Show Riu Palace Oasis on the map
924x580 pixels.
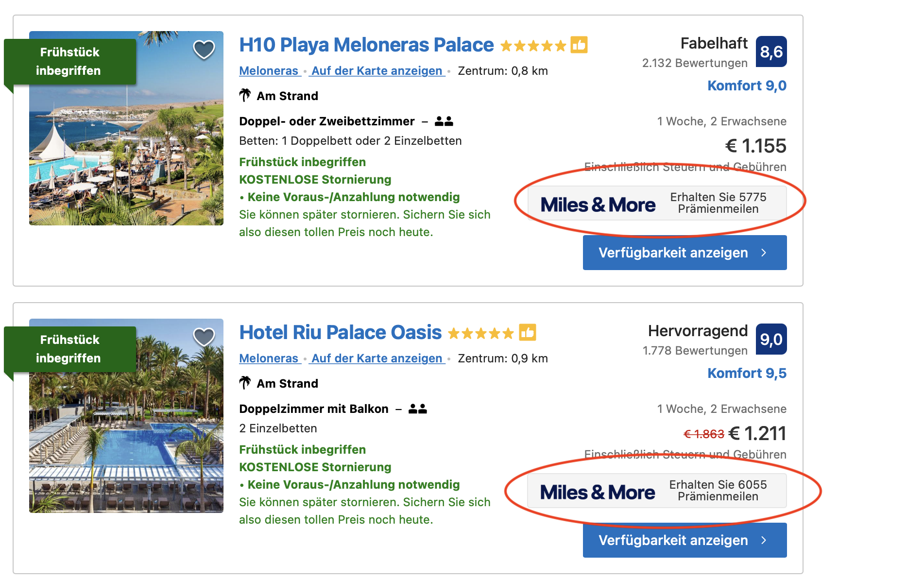point(377,358)
